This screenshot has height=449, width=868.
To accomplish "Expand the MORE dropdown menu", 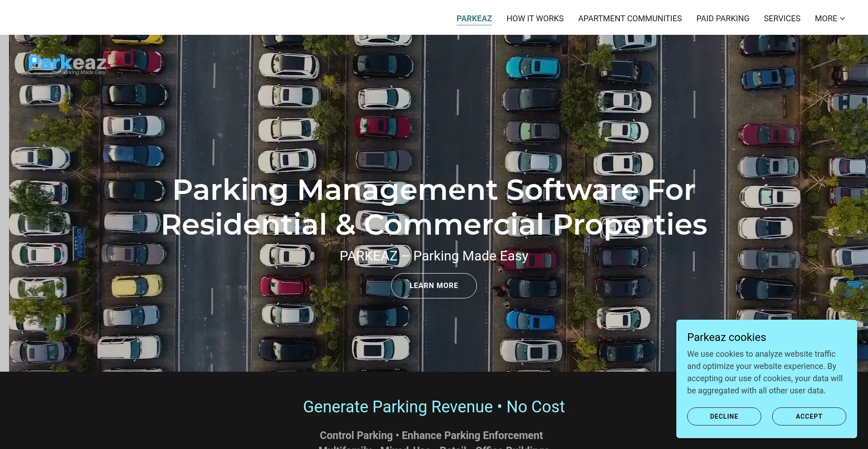I will point(830,19).
